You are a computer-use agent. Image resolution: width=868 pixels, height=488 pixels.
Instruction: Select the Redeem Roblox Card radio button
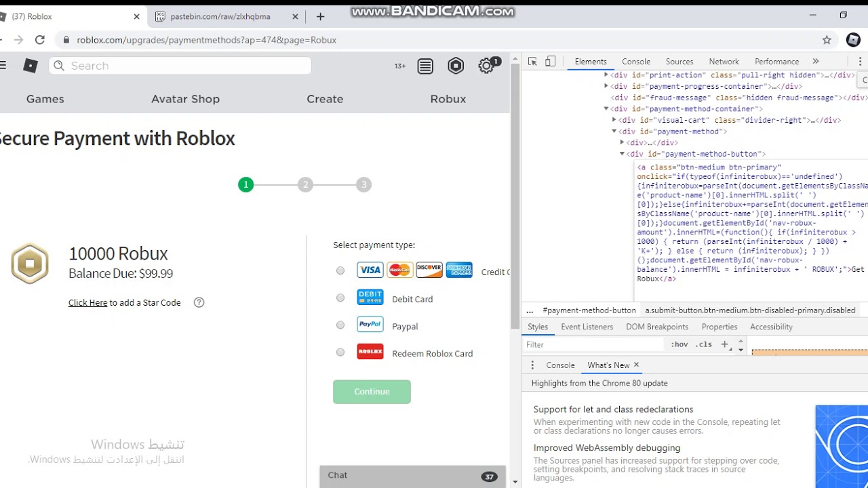(340, 352)
